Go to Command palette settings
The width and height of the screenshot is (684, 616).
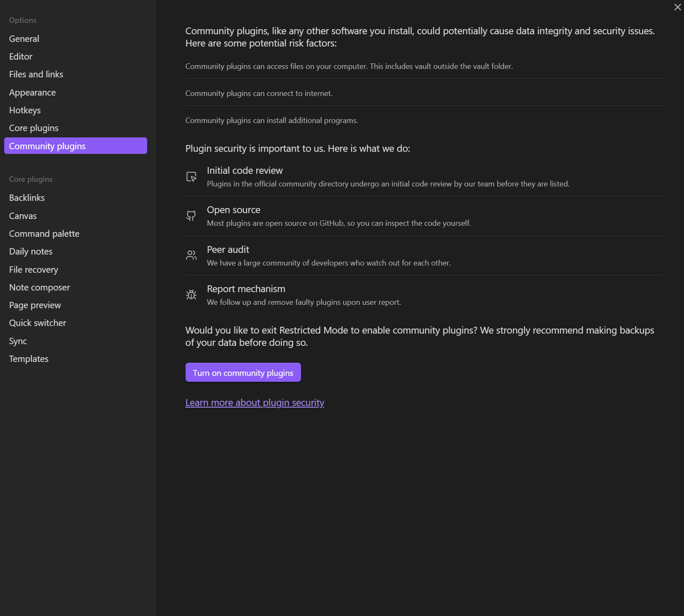pyautogui.click(x=44, y=234)
